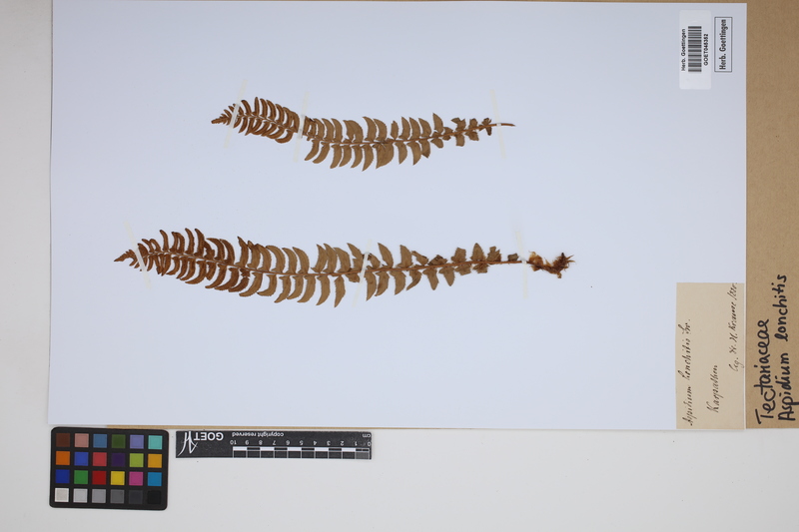Click the copyright reserved text on the ruler
Screen dimensions: 799x532
tap(258, 435)
